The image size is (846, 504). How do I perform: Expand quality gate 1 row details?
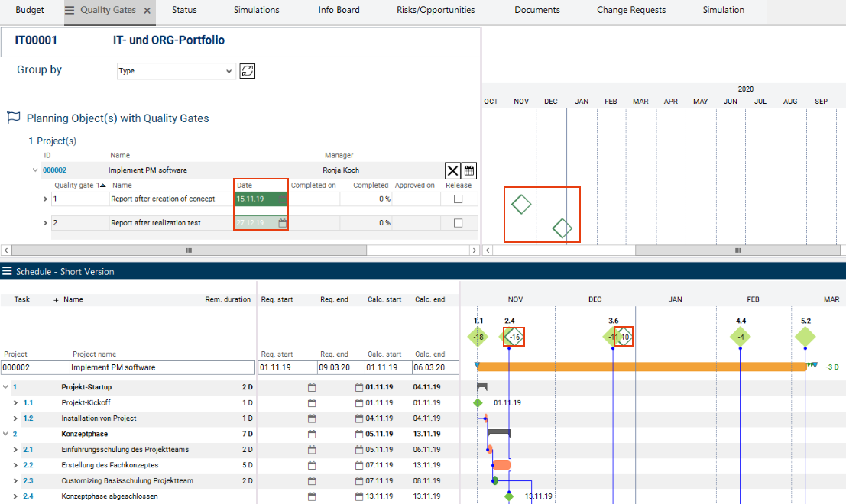(x=45, y=199)
